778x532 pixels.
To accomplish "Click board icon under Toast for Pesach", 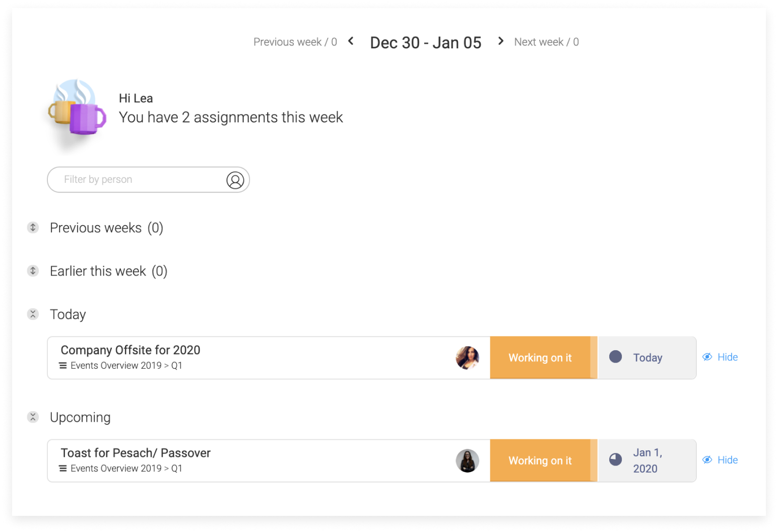I will 63,469.
